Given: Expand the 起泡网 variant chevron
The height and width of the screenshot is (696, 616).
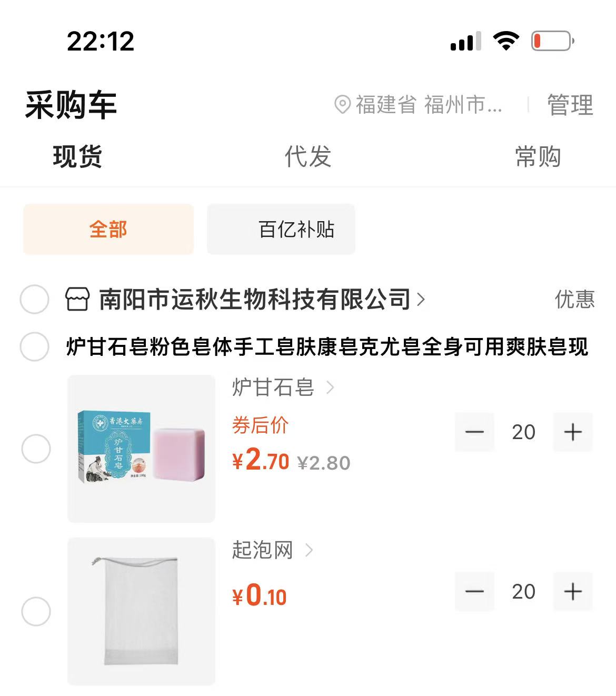Looking at the screenshot, I should pos(310,551).
